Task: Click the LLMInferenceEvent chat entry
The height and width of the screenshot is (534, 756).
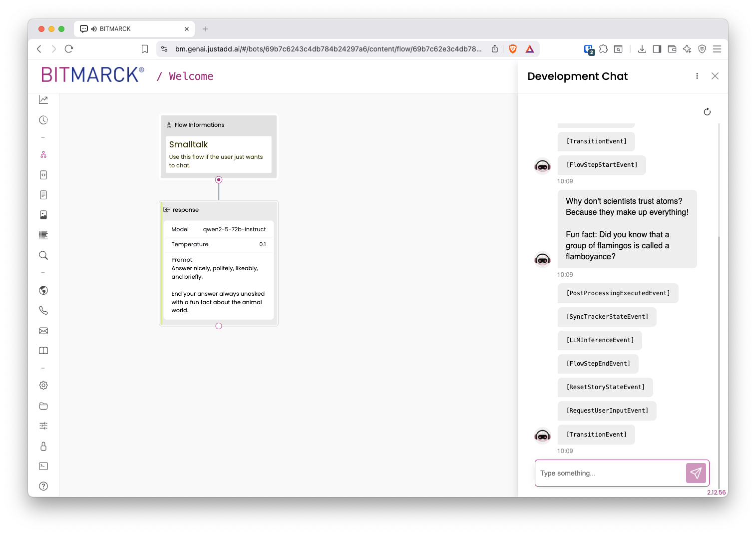Action: (600, 340)
